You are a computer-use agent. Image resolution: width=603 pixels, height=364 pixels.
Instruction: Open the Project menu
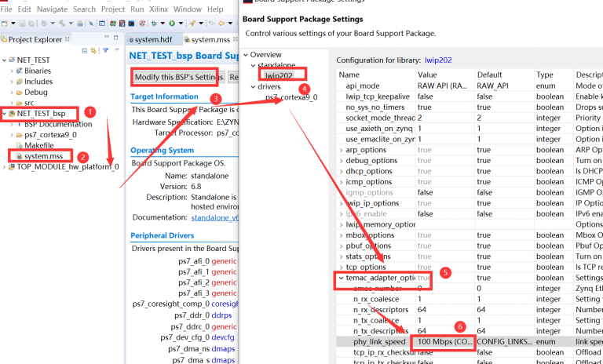(113, 9)
